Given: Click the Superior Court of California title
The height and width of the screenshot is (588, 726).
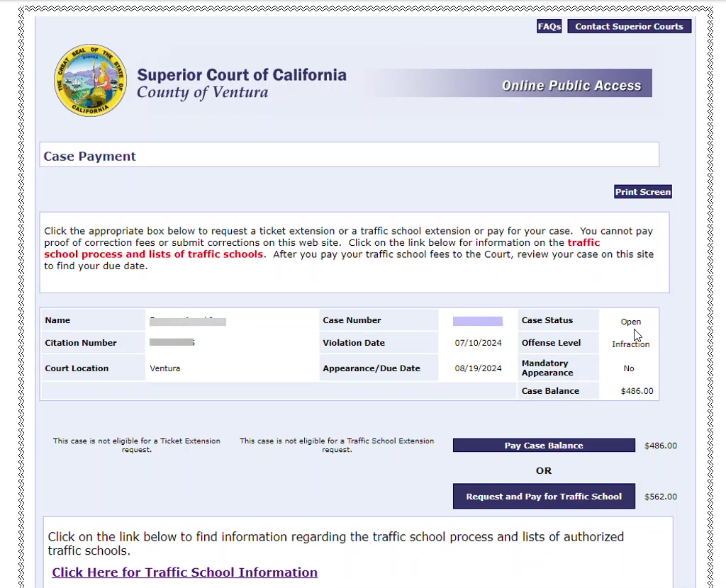Looking at the screenshot, I should pyautogui.click(x=242, y=75).
